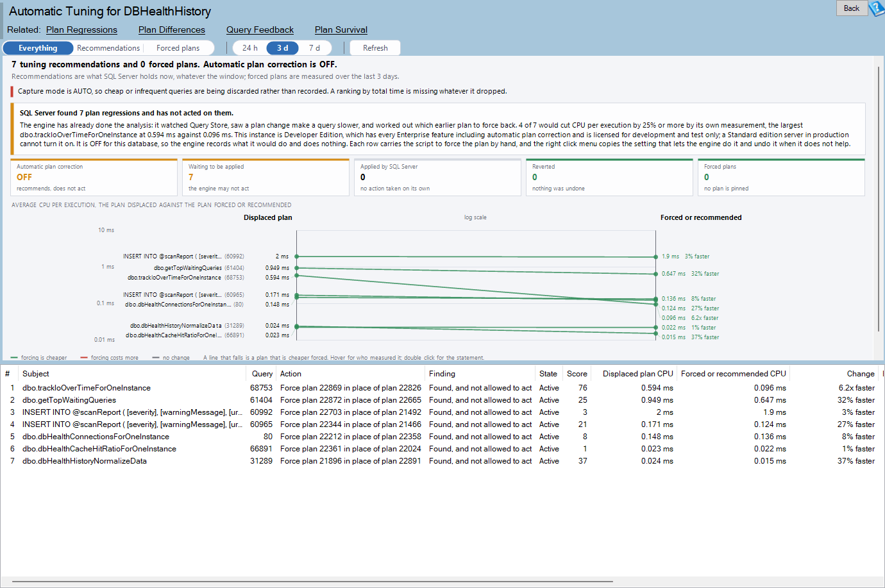Select row dbo.getTopWaitingQueries in table
Screen dimensions: 885x588
point(442,400)
